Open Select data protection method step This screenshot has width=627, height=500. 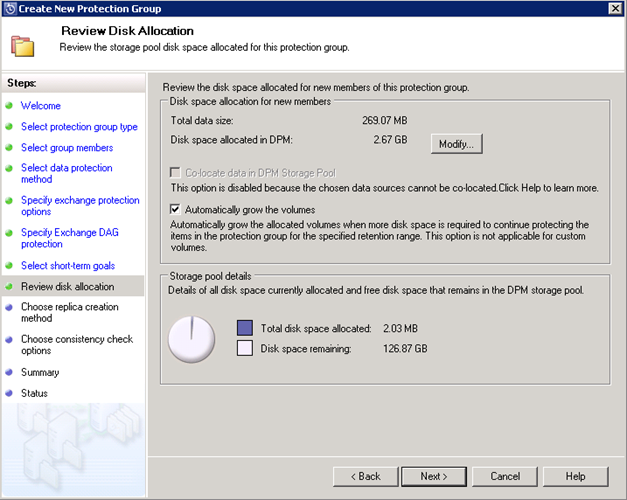[x=66, y=174]
